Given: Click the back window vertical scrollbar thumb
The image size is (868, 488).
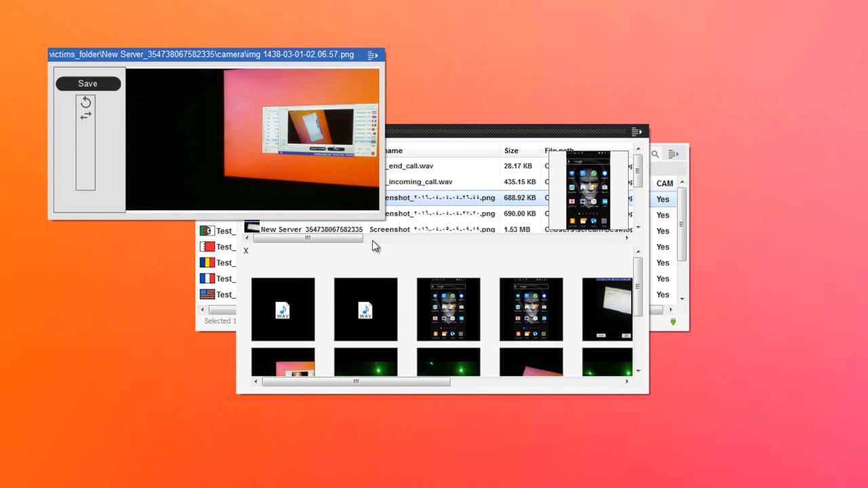Looking at the screenshot, I should 682,224.
